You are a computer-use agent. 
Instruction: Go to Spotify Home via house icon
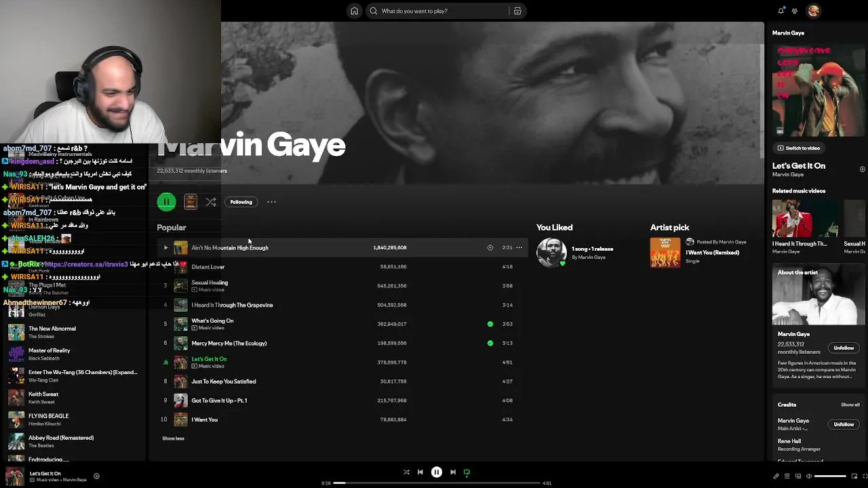[354, 11]
